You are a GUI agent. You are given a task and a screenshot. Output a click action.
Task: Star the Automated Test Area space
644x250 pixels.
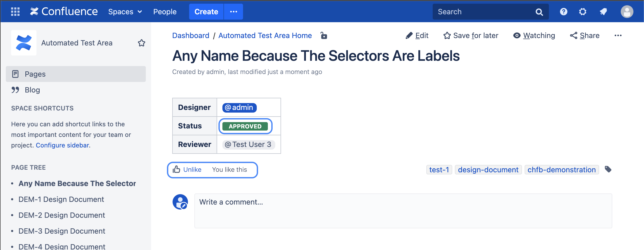142,43
